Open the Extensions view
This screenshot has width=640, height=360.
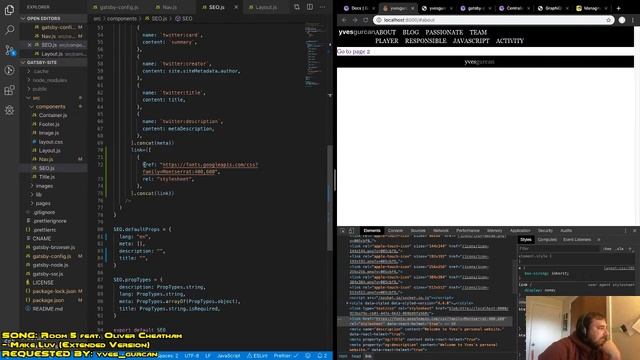pyautogui.click(x=9, y=90)
